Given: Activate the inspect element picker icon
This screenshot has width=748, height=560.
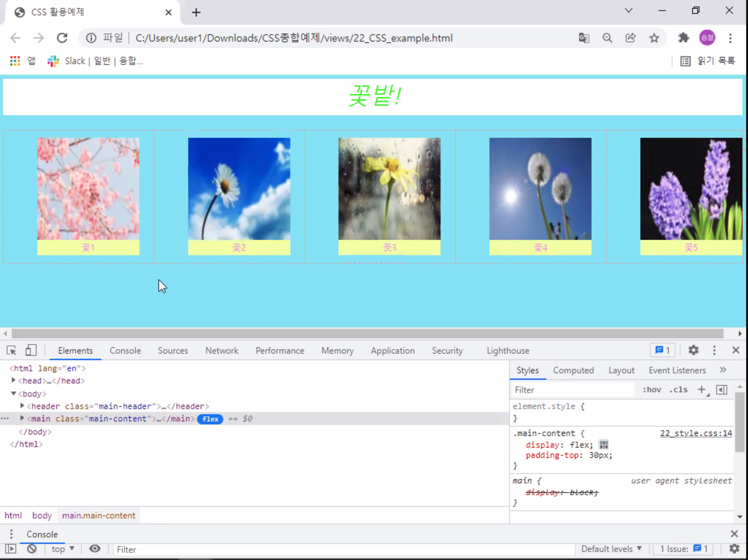Looking at the screenshot, I should click(11, 350).
